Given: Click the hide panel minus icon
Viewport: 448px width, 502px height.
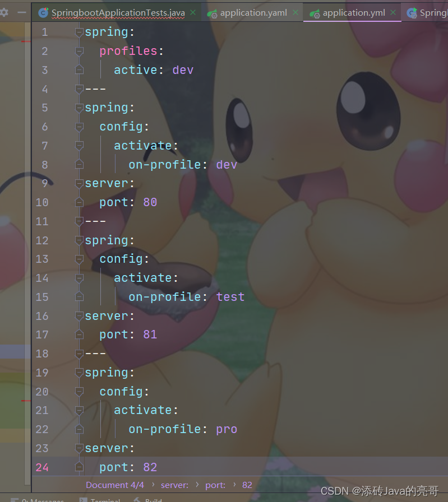Looking at the screenshot, I should pos(22,12).
